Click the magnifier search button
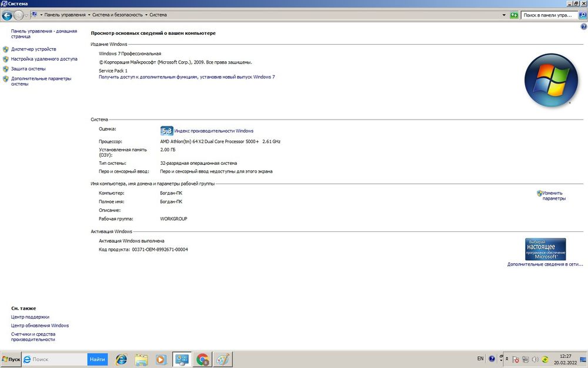Viewport: 588px width, 368px height. (x=582, y=15)
